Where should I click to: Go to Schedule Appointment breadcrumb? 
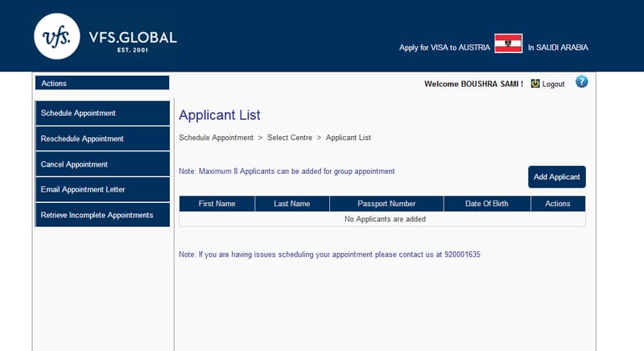216,138
